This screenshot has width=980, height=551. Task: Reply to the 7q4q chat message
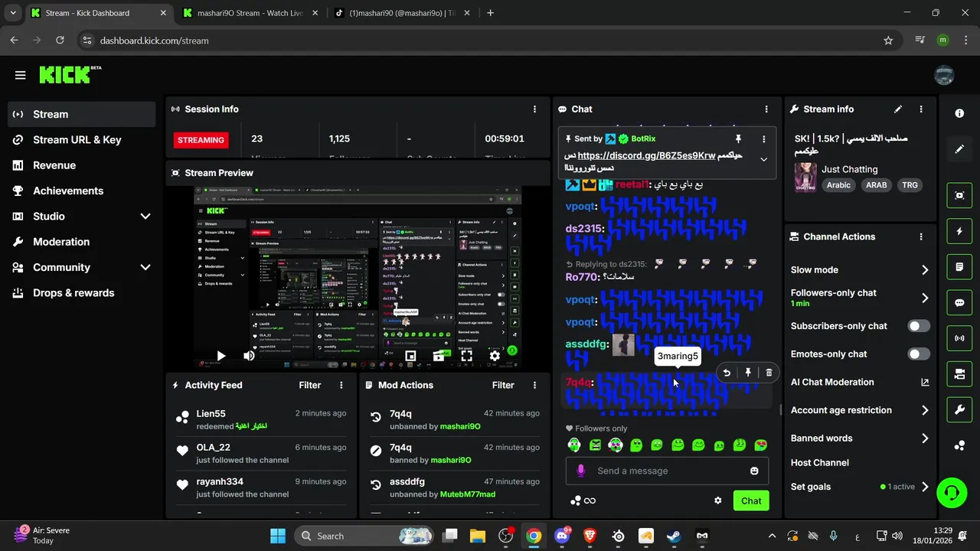pyautogui.click(x=727, y=373)
